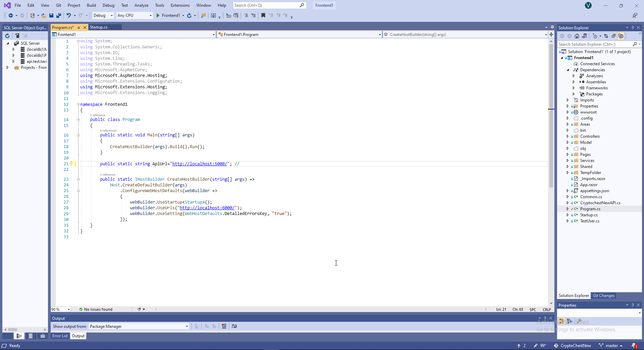Screen dimensions: 644x350
Task: Start debugging with green play arrow
Action: click(158, 15)
